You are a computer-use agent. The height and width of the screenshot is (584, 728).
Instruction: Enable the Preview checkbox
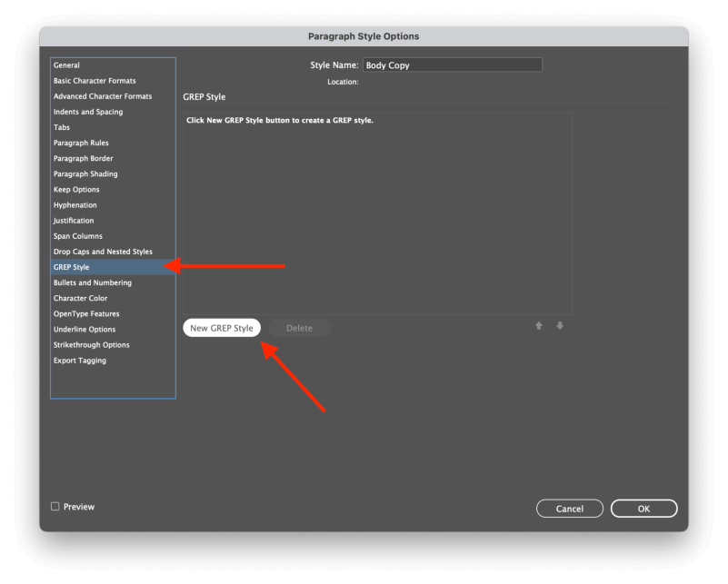tap(55, 506)
